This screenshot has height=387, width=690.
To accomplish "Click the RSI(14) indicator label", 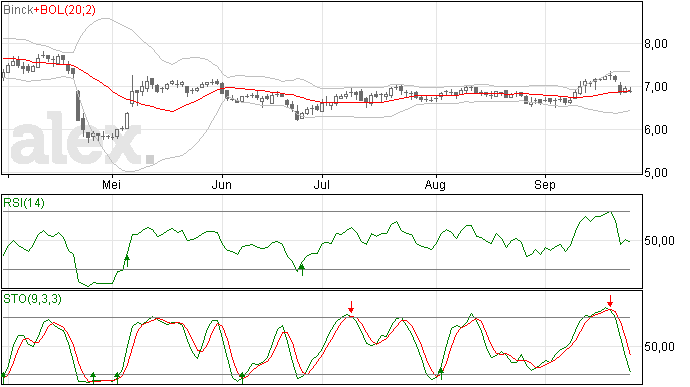I will (x=24, y=203).
